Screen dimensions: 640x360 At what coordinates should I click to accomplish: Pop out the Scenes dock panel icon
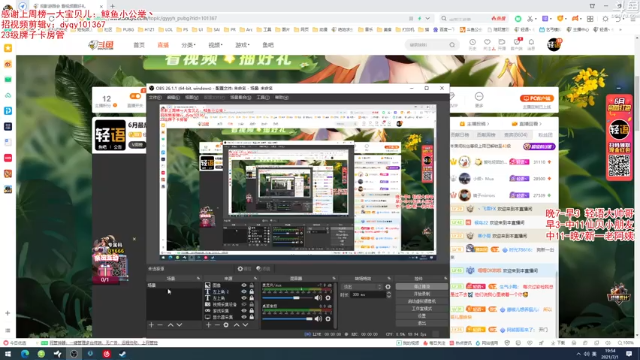point(198,278)
